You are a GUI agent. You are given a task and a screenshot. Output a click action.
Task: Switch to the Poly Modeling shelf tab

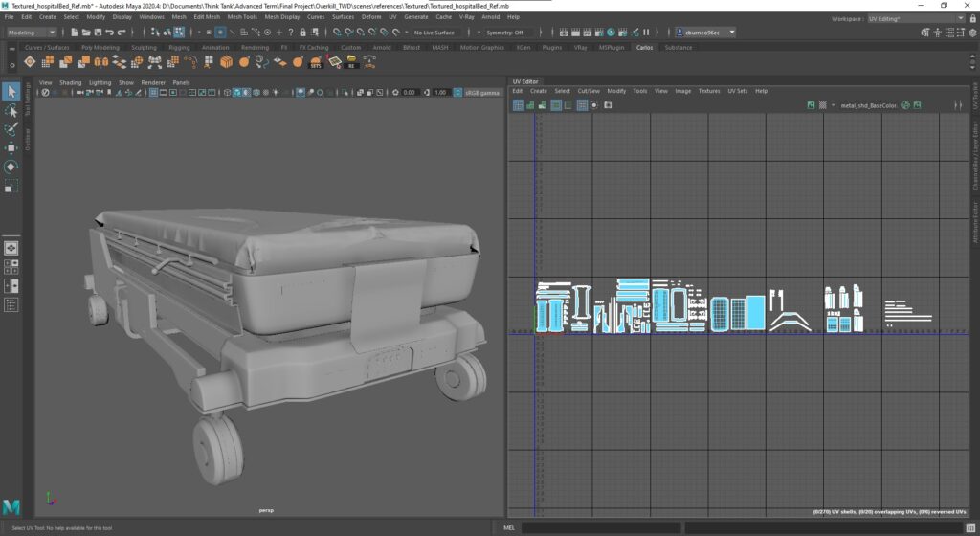[x=100, y=48]
